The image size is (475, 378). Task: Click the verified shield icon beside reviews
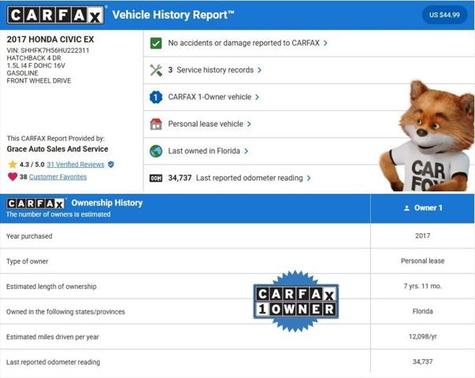[x=111, y=164]
